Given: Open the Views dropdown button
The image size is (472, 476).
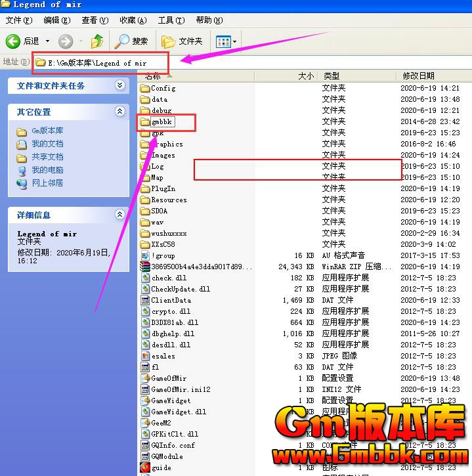Looking at the screenshot, I should click(226, 41).
